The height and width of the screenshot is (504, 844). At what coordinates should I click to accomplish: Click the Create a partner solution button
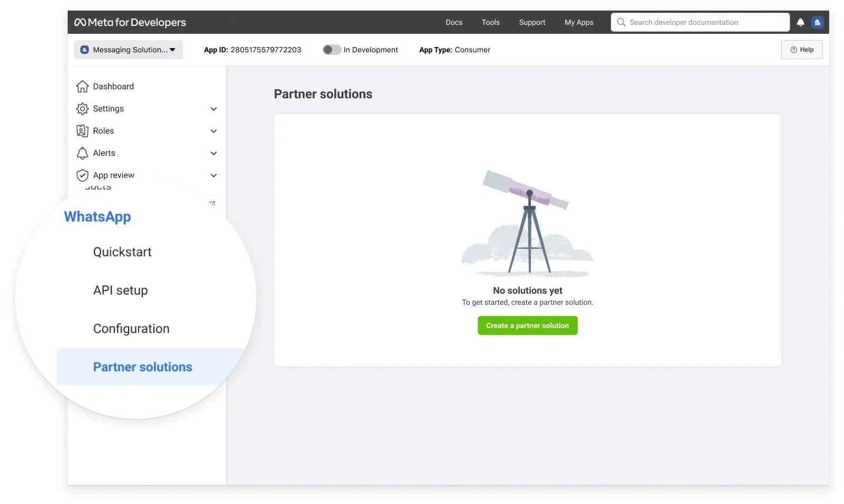[527, 325]
